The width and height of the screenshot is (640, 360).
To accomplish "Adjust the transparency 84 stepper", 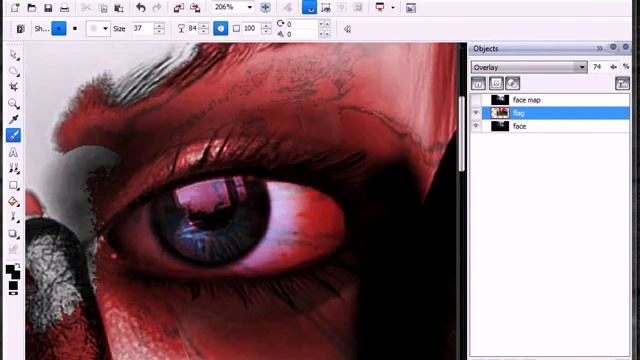I will pyautogui.click(x=204, y=29).
